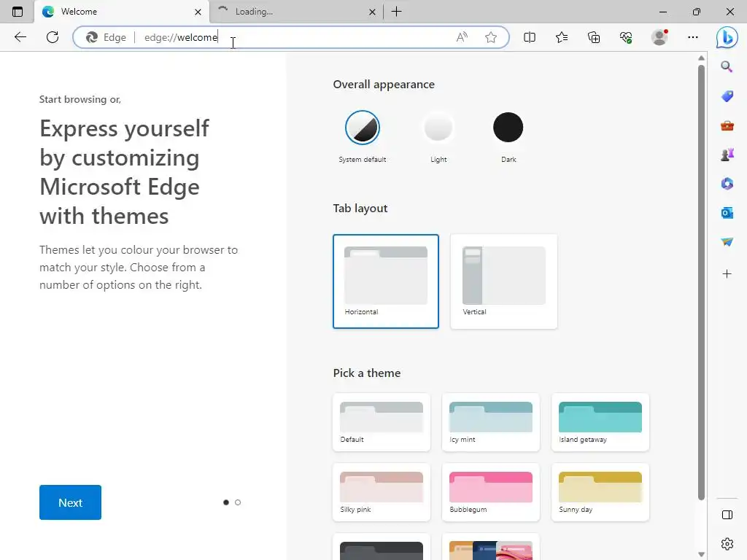Pick the Silky pink theme
This screenshot has width=747, height=560.
coord(381,492)
